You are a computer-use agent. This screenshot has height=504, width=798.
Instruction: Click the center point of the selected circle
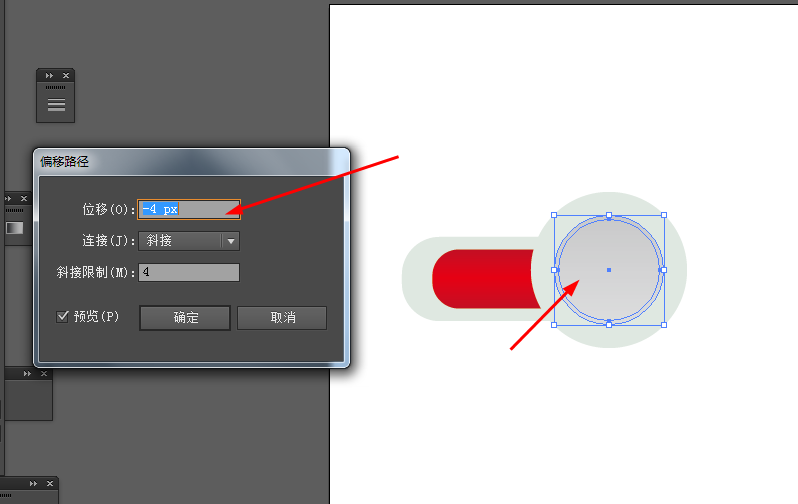pos(609,270)
